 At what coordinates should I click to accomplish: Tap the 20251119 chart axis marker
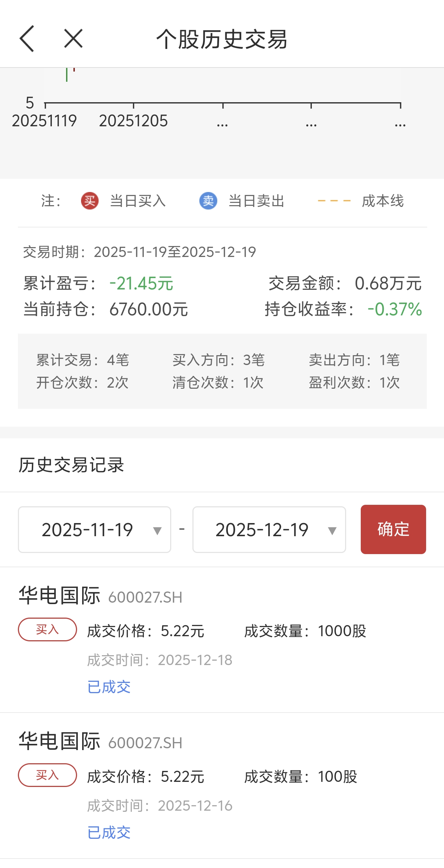pyautogui.click(x=45, y=121)
